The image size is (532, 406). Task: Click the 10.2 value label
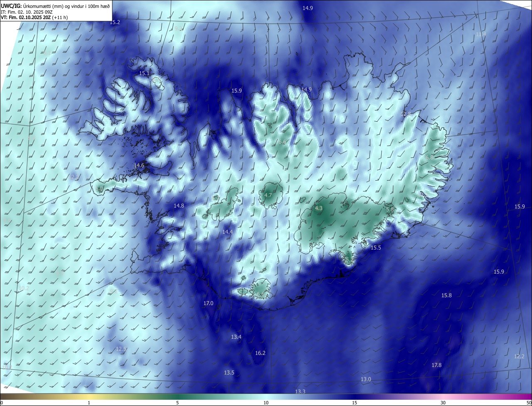click(24, 288)
